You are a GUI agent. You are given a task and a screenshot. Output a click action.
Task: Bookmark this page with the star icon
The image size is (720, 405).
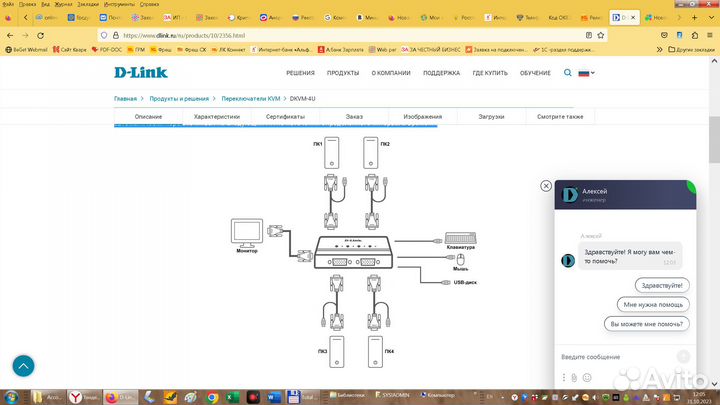[x=601, y=35]
